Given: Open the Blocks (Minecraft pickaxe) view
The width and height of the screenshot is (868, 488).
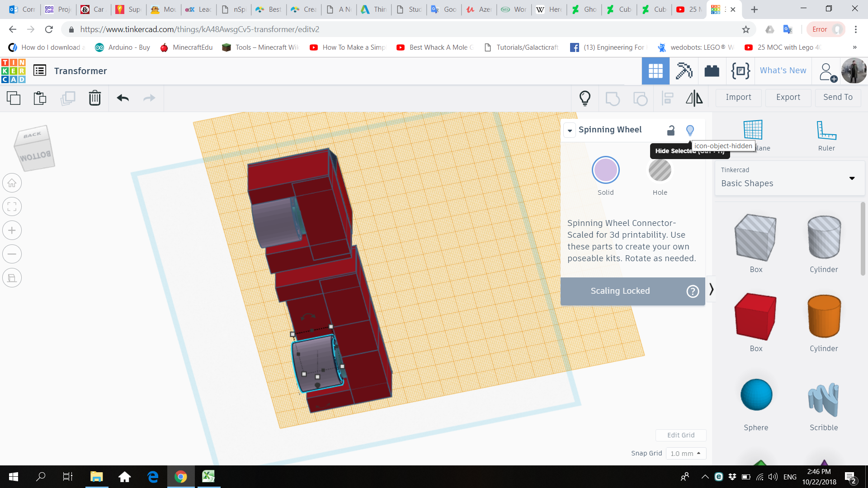Looking at the screenshot, I should coord(684,71).
